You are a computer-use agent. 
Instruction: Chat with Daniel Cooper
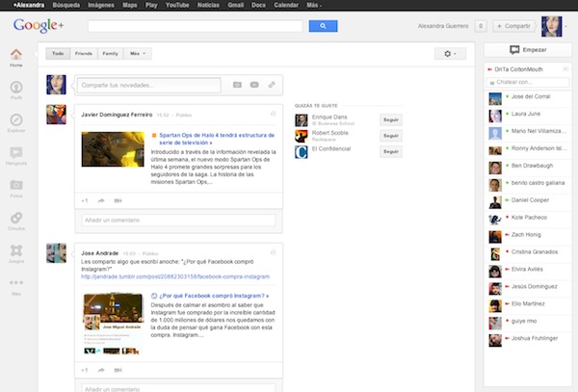pos(528,202)
